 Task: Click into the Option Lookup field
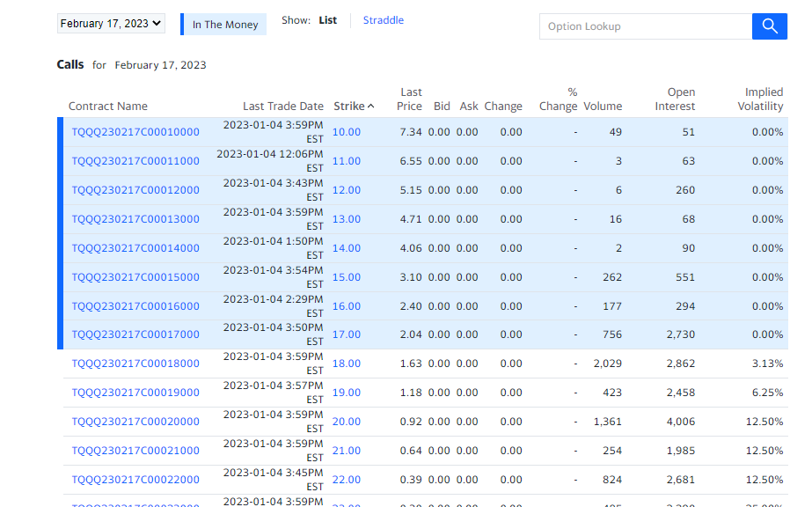coord(645,26)
